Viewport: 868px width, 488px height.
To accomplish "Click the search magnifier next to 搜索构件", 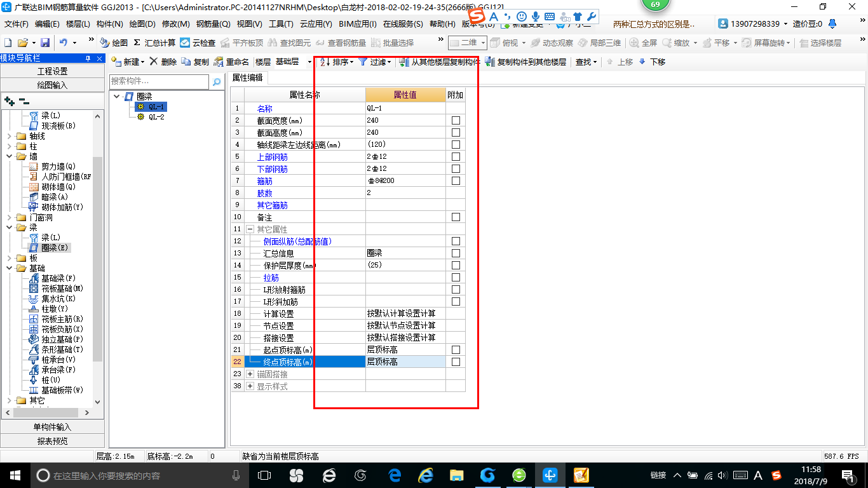I will point(217,81).
